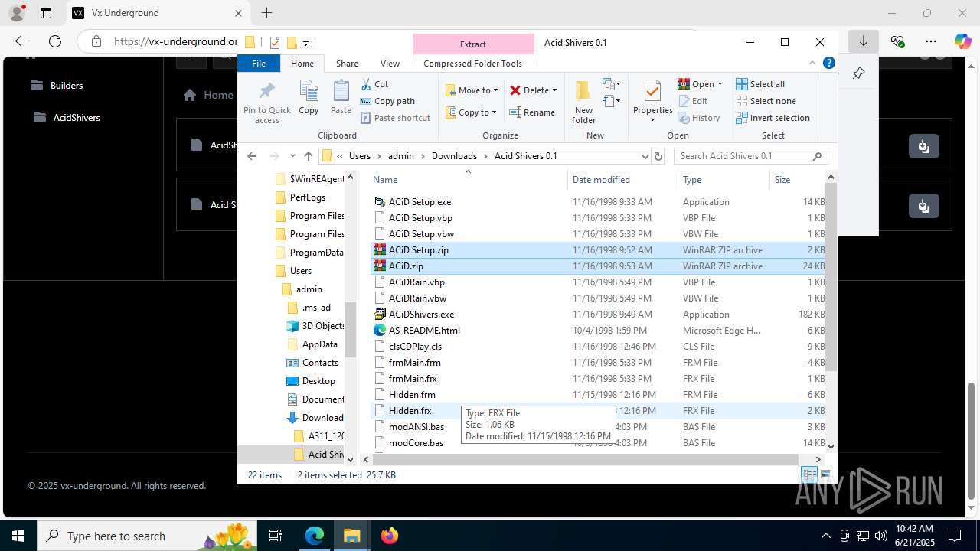980x551 pixels.
Task: Expand the address bar history dropdown
Action: click(x=645, y=156)
